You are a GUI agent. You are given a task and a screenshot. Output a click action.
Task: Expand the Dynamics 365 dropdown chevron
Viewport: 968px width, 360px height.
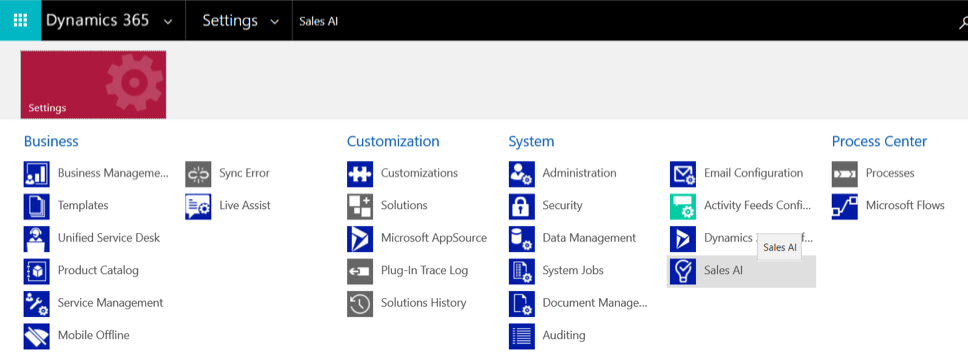(168, 22)
